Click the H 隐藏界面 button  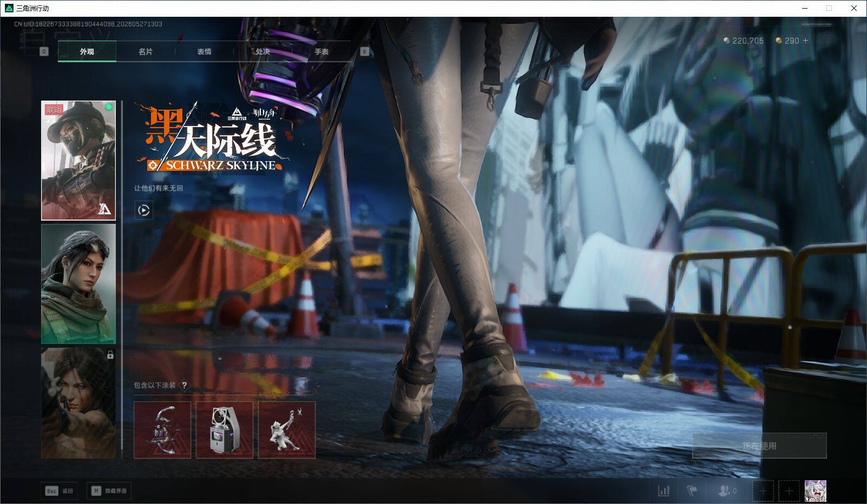pos(109,490)
